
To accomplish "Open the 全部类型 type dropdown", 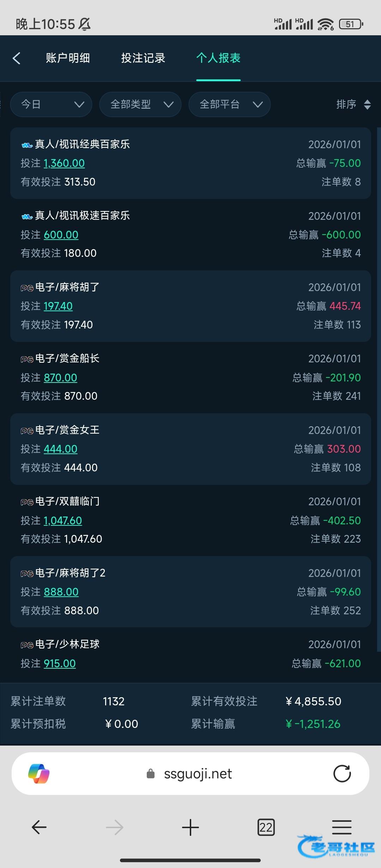I will 140,104.
